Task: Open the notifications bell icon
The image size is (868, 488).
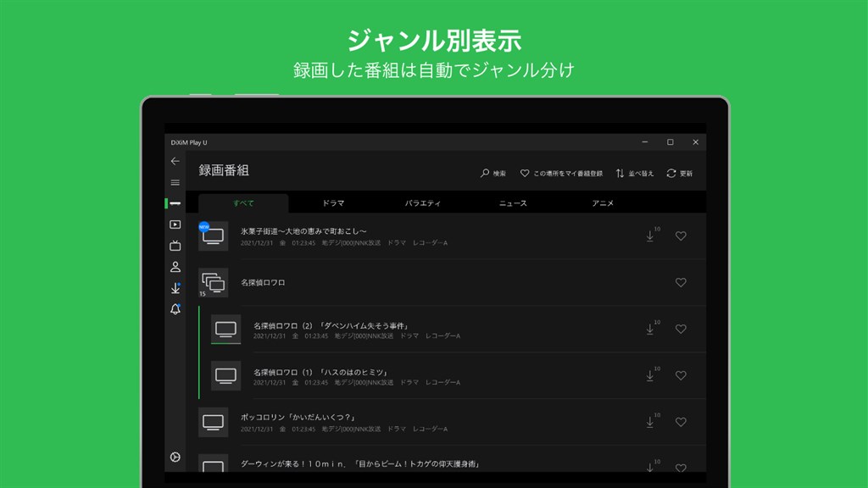Action: [x=175, y=309]
